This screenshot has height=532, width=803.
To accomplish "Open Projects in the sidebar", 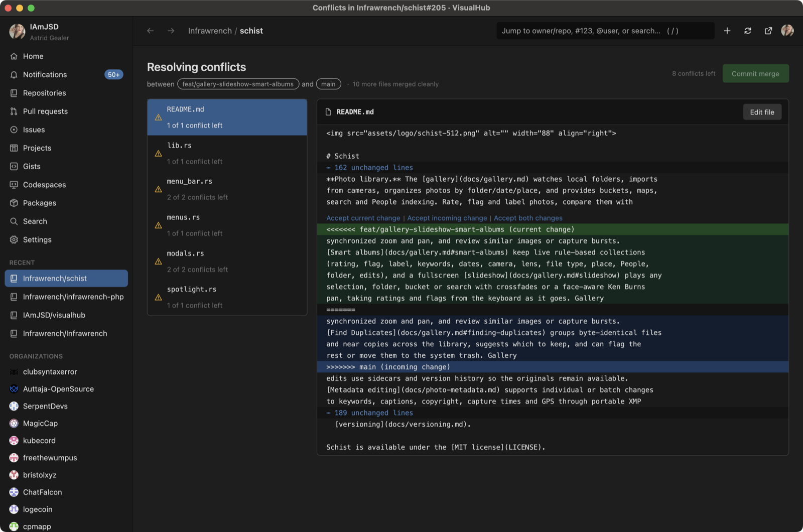I will [66, 148].
